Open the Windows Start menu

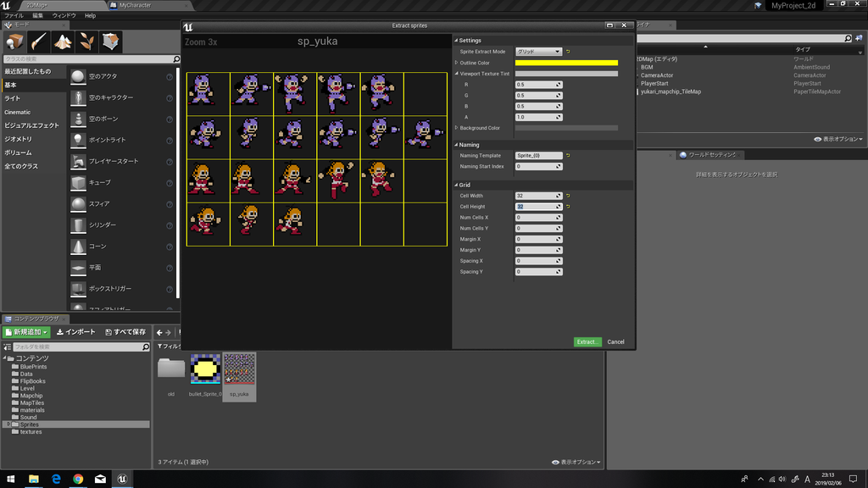[10, 480]
